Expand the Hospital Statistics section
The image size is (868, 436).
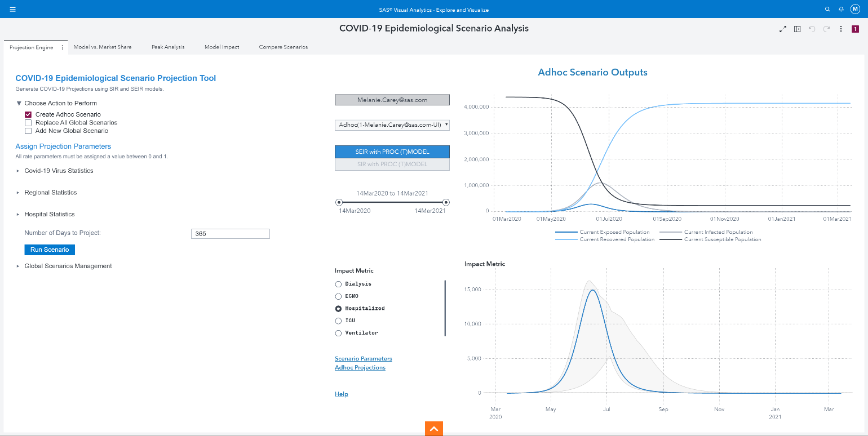tap(49, 214)
